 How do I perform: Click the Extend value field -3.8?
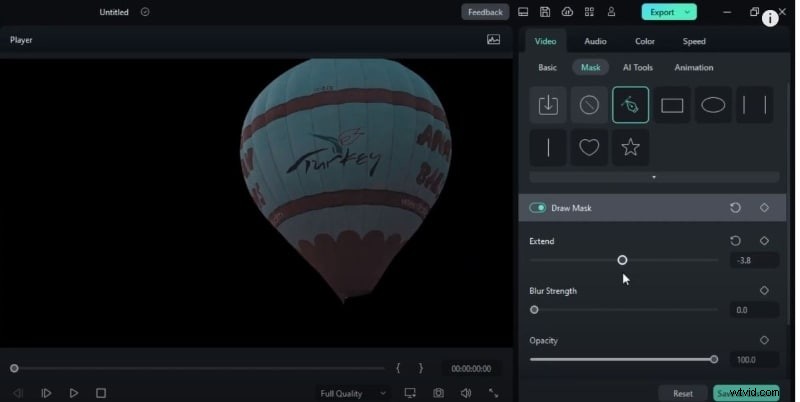[755, 260]
